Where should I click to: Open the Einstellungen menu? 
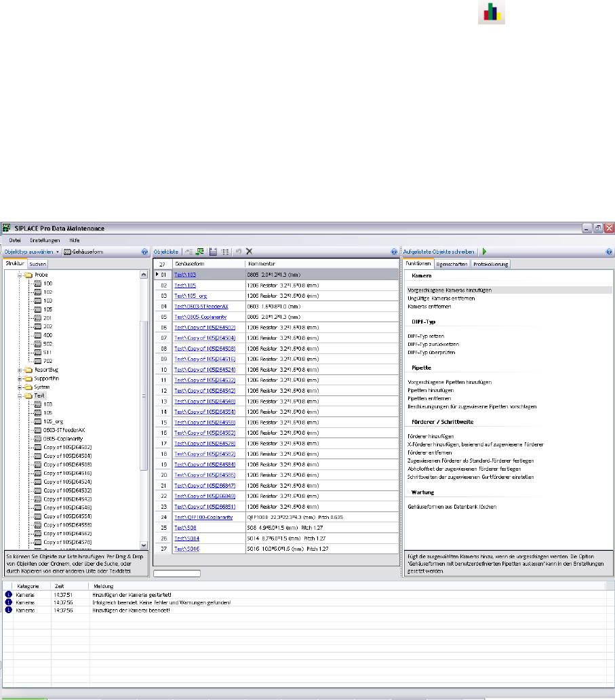pyautogui.click(x=45, y=240)
